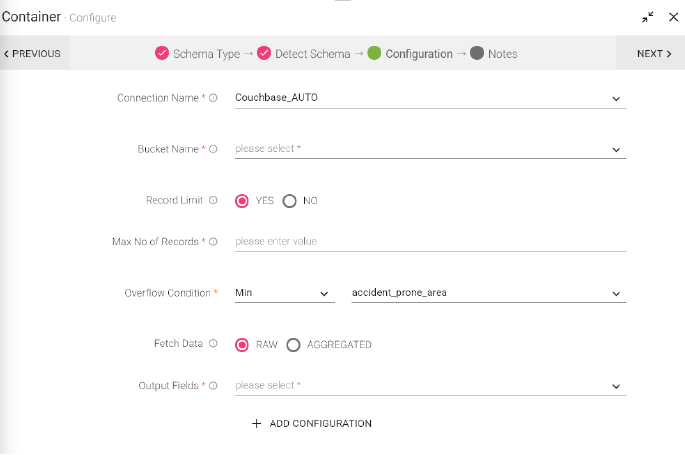The image size is (685, 455).
Task: Click the plus icon for Add Configuration
Action: 256,423
